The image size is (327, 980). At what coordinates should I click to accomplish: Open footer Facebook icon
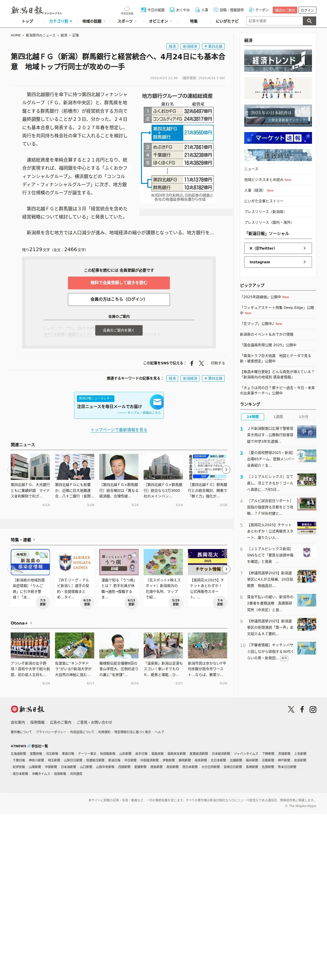pos(302,709)
